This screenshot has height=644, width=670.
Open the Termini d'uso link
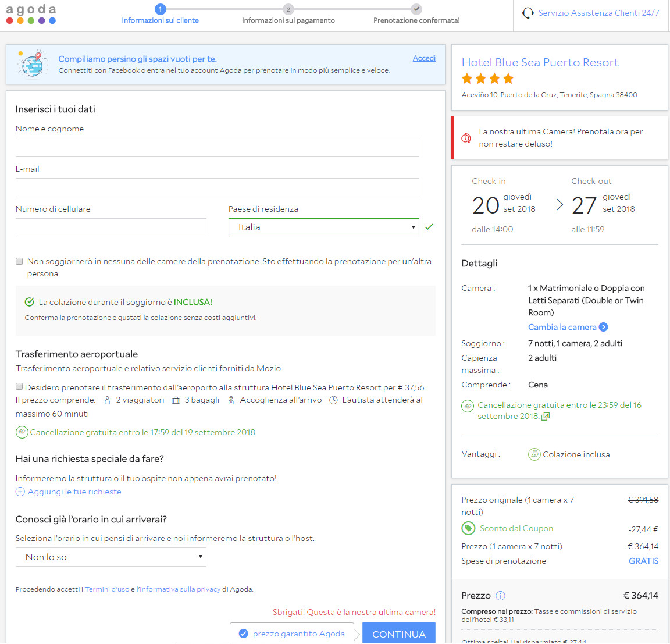point(107,590)
